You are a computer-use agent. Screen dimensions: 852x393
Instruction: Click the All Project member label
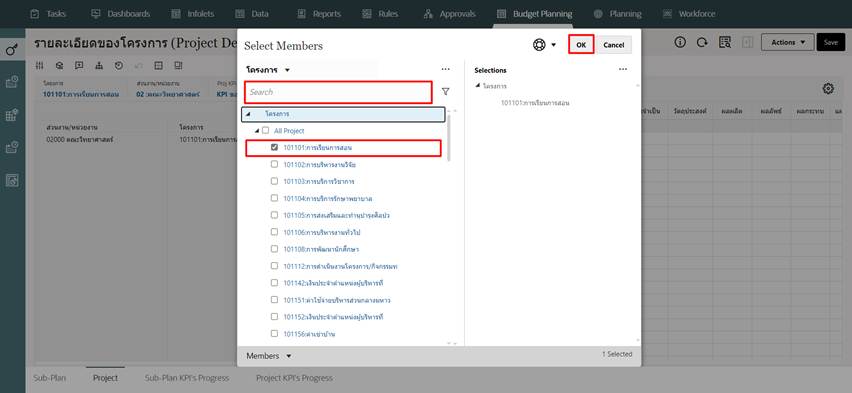pyautogui.click(x=289, y=131)
